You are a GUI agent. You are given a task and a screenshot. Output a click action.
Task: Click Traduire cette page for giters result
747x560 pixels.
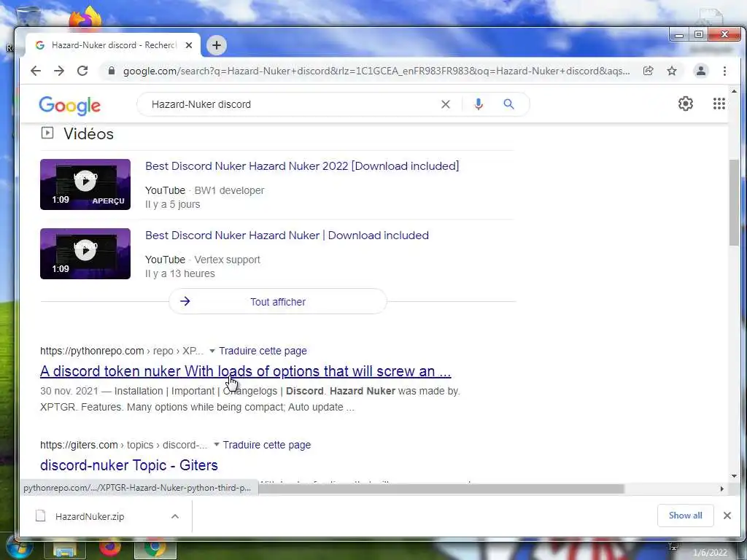click(267, 445)
